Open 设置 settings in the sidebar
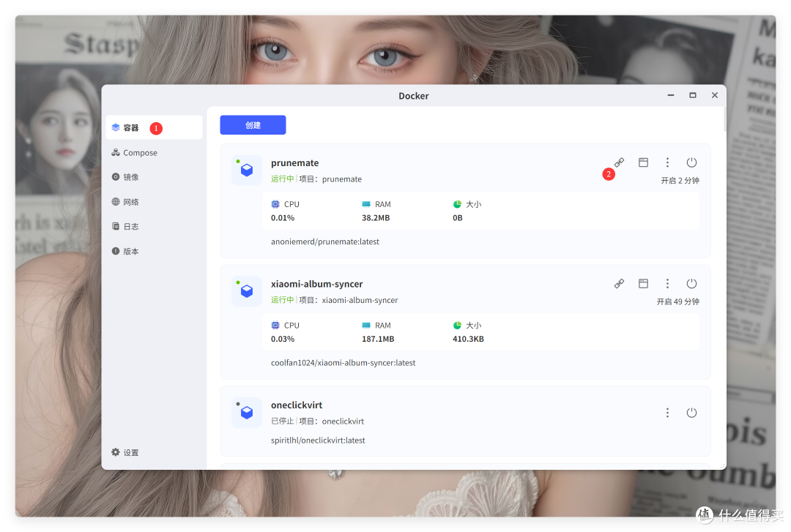 click(125, 452)
